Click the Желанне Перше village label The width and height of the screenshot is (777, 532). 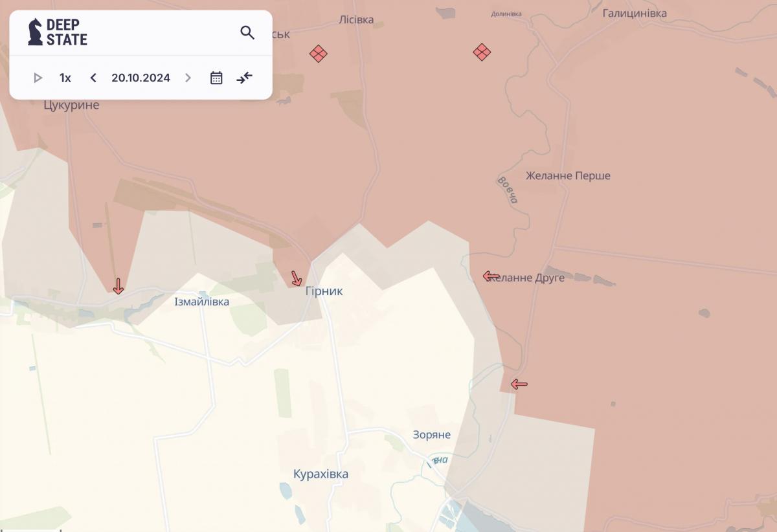(568, 175)
